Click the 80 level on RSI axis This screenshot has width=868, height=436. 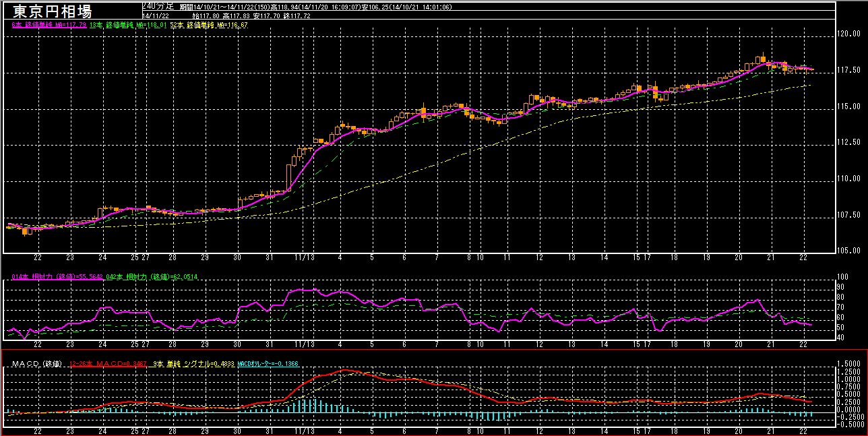coord(841,297)
